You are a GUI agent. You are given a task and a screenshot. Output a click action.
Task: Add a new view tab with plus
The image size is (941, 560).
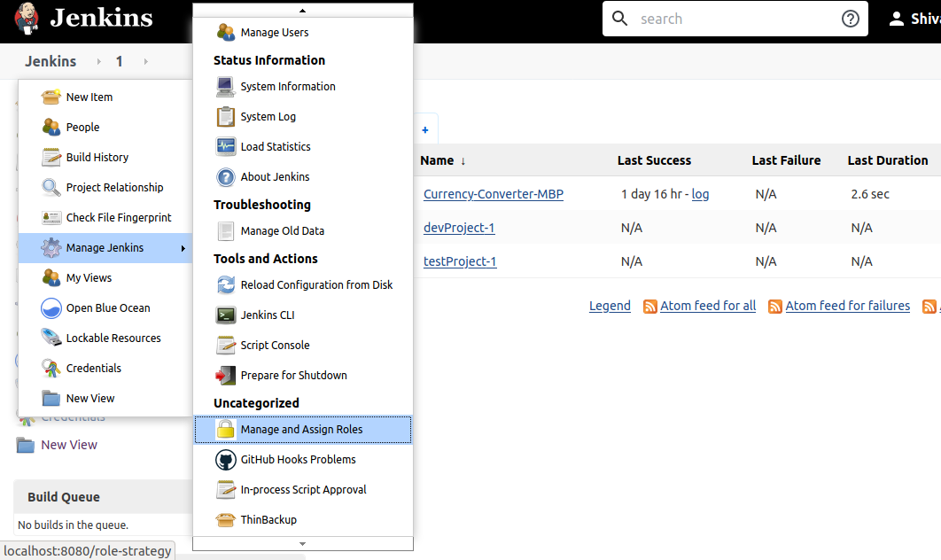(425, 129)
